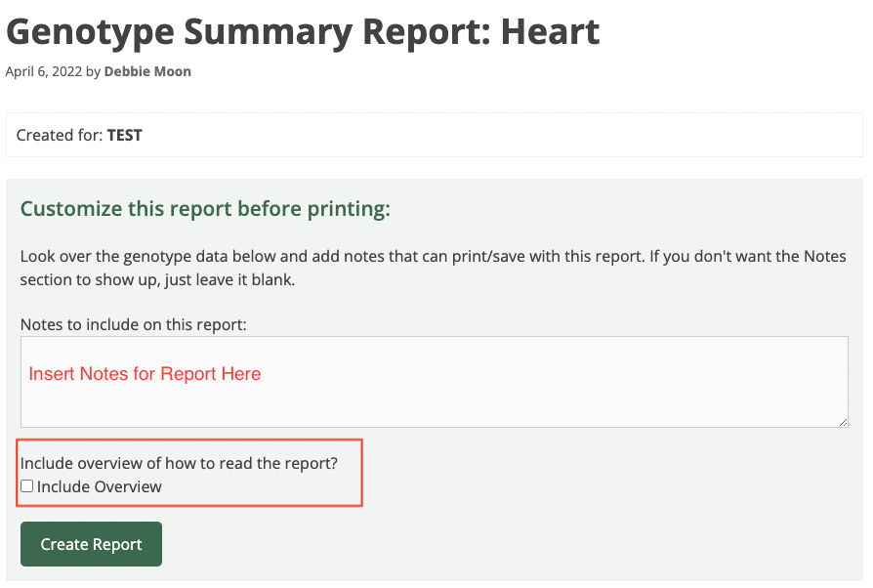Click the Genotype Summary Report: Heart title
This screenshot has height=588, width=873.
303,31
